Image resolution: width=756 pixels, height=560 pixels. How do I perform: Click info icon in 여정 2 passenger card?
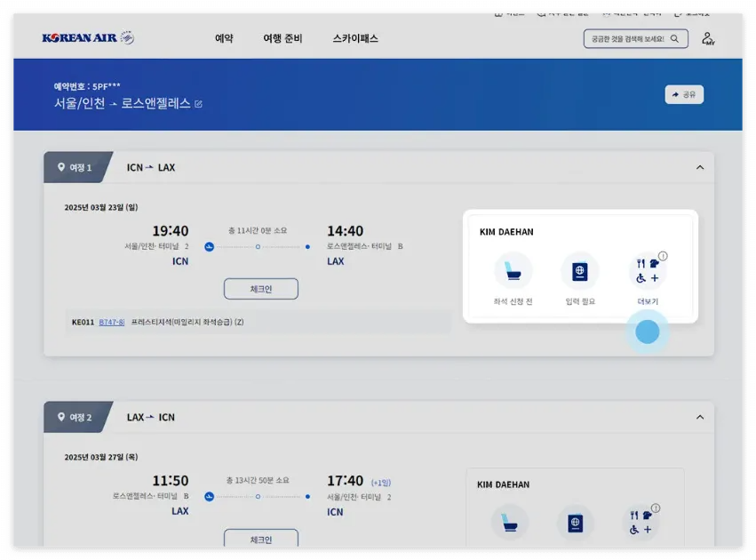point(656,508)
